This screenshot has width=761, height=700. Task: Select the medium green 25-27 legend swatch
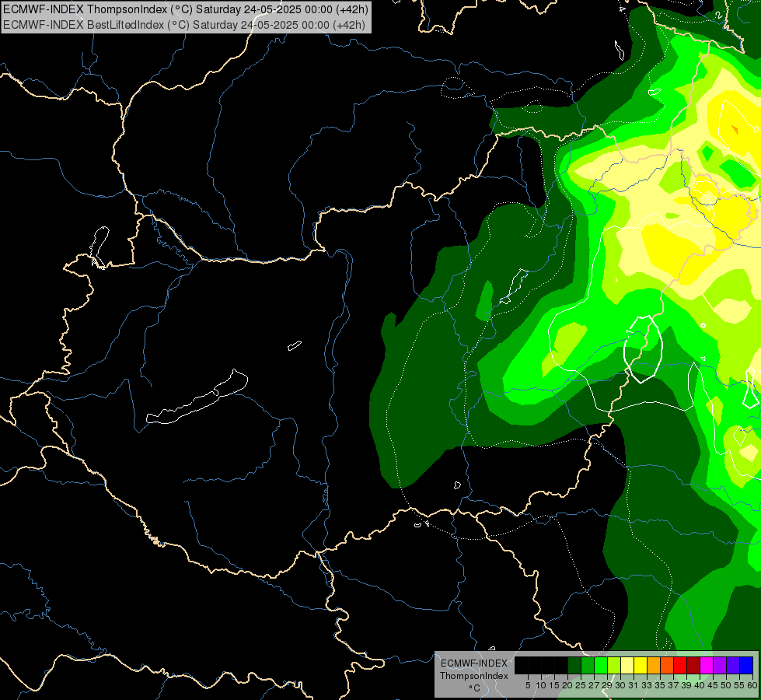coord(588,665)
